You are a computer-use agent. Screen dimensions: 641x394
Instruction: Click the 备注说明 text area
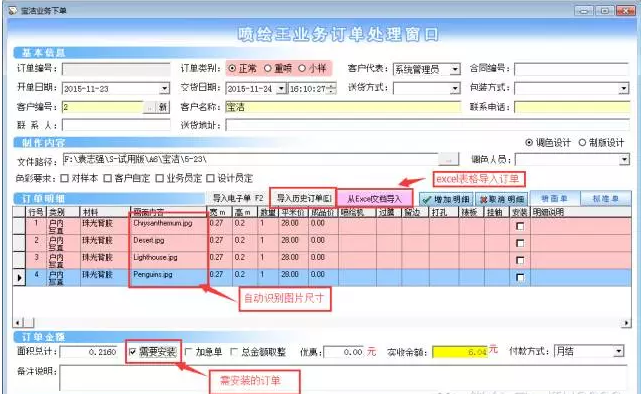click(343, 378)
